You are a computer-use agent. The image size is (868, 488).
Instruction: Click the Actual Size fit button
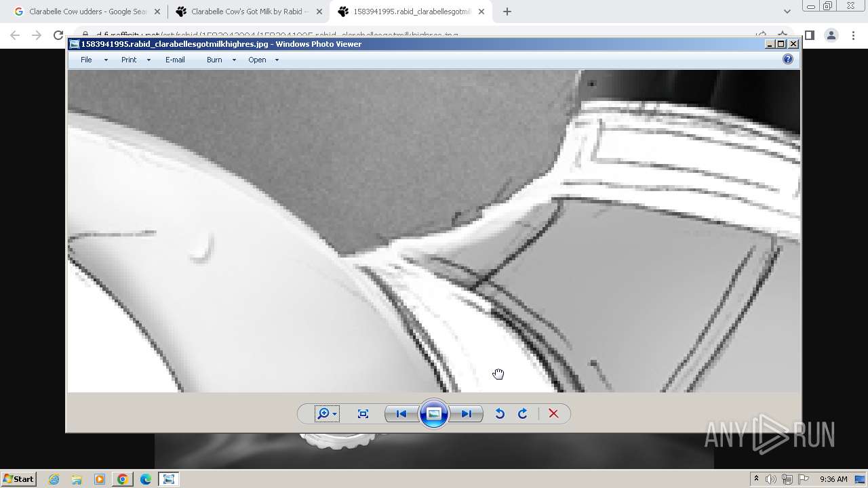(x=363, y=413)
